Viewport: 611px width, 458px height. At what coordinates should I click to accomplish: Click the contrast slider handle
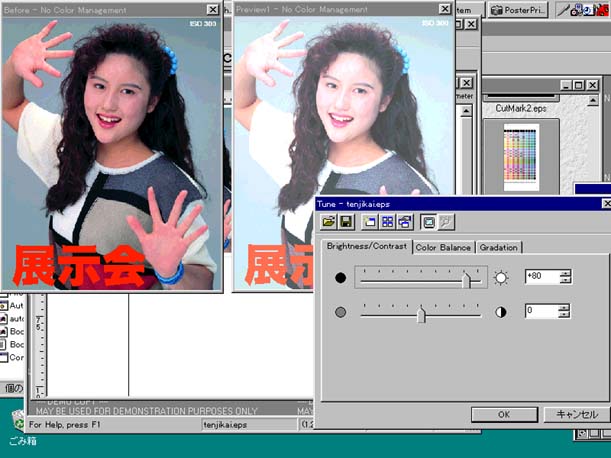coord(421,314)
